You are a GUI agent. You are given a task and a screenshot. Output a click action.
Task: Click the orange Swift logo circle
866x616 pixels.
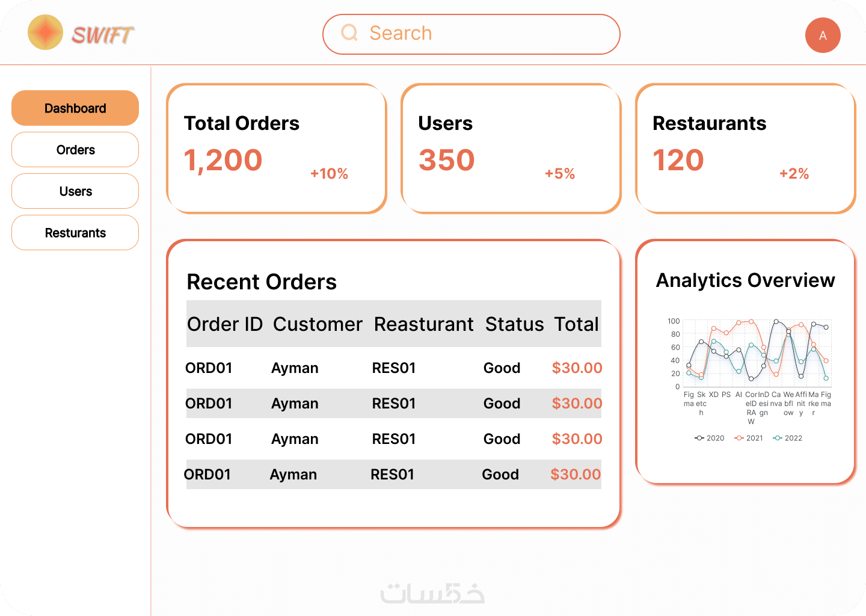tap(45, 32)
